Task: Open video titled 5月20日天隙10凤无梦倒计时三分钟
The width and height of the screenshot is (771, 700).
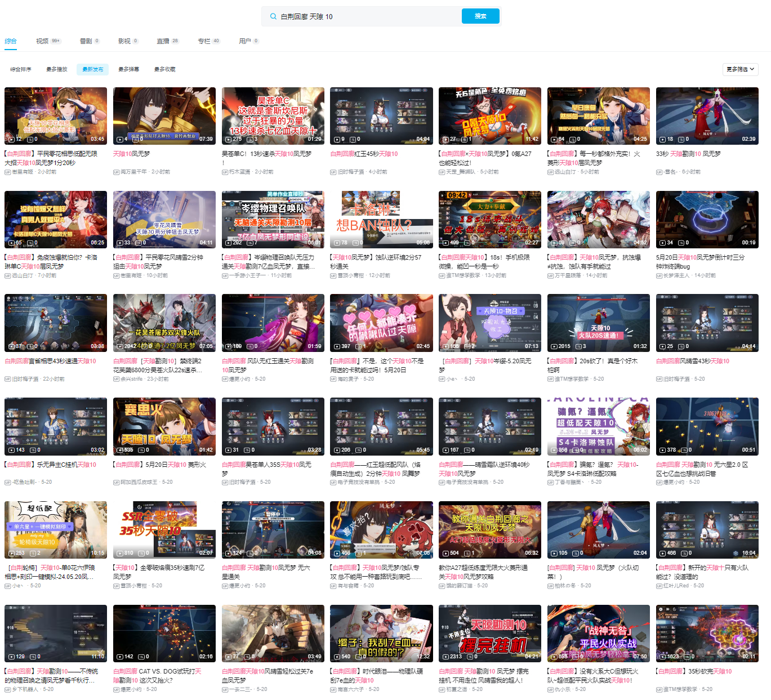Action: 701,262
